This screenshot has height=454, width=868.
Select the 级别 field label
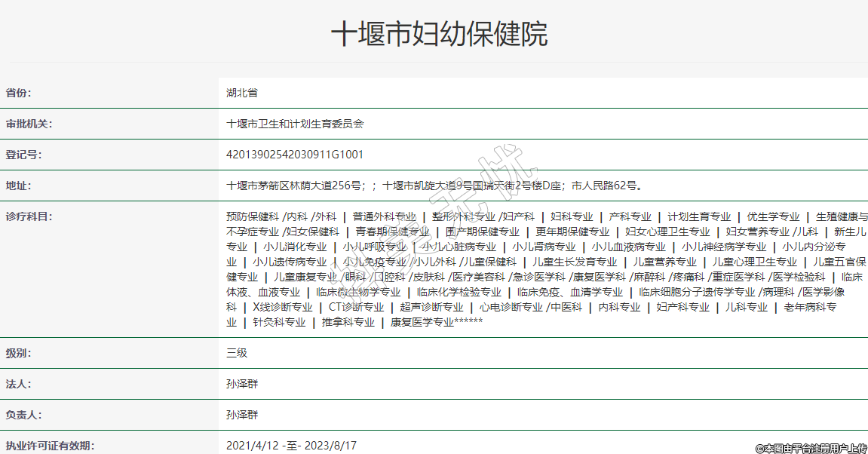tap(19, 353)
